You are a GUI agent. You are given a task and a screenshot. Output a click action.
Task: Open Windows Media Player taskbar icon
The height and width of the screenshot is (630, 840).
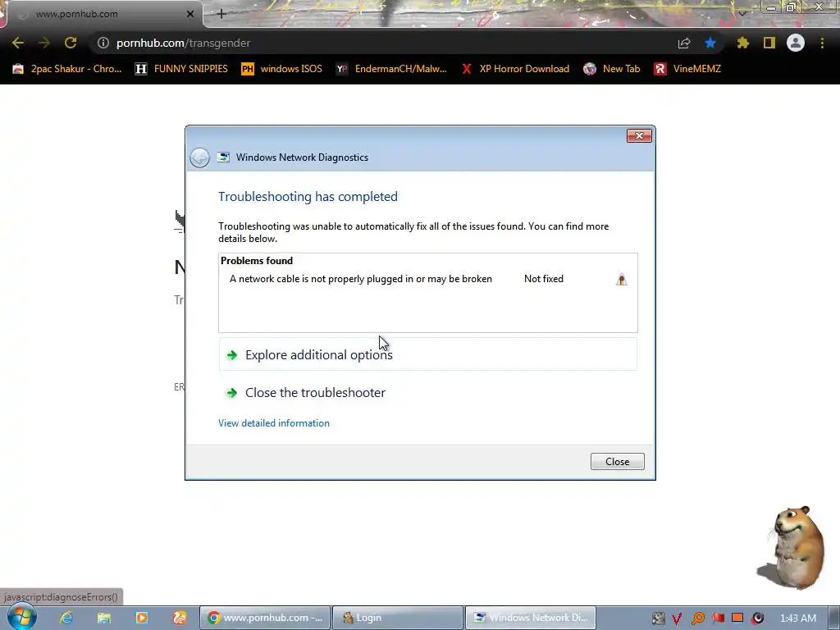141,618
